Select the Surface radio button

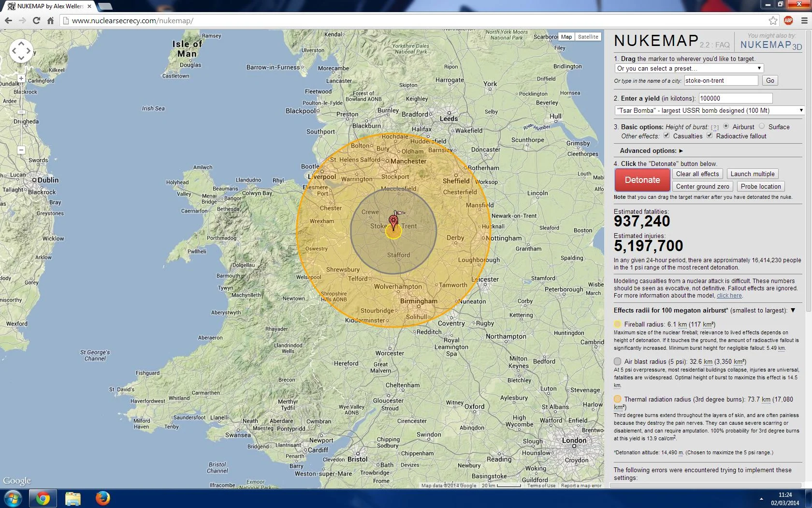point(762,126)
